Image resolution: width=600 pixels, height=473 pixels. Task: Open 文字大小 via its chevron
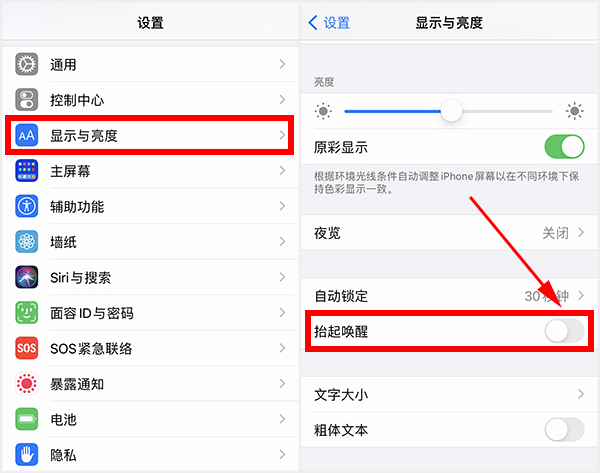point(580,395)
